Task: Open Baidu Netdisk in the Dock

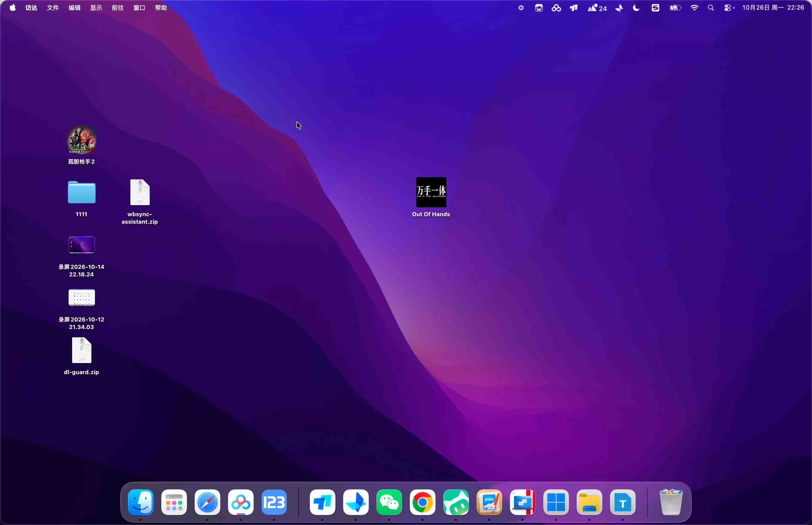Action: point(241,502)
